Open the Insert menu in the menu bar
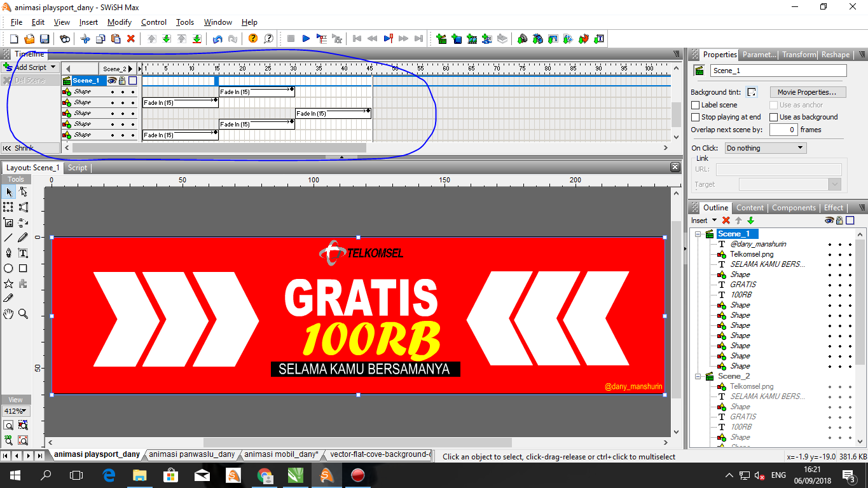This screenshot has height=488, width=868. tap(88, 22)
